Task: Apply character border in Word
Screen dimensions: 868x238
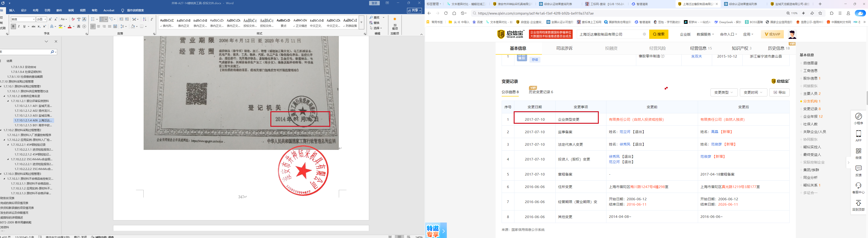Action: 84,19
